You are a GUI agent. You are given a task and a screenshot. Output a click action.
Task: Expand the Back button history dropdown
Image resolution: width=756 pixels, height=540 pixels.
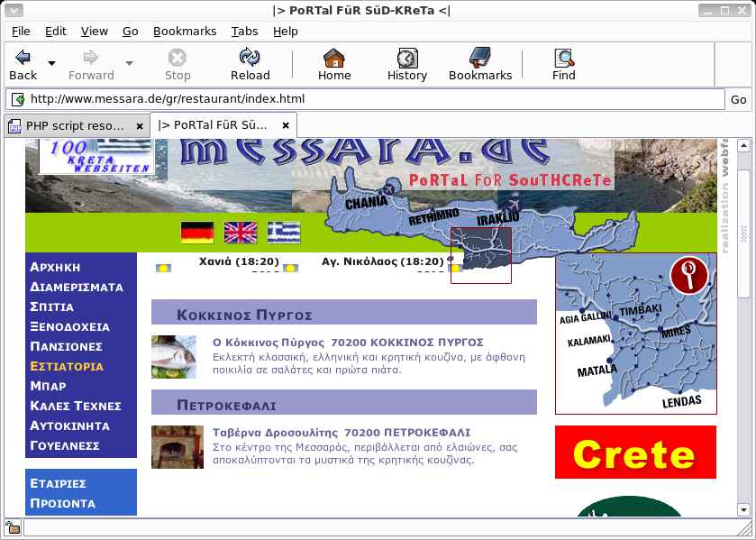pos(51,64)
